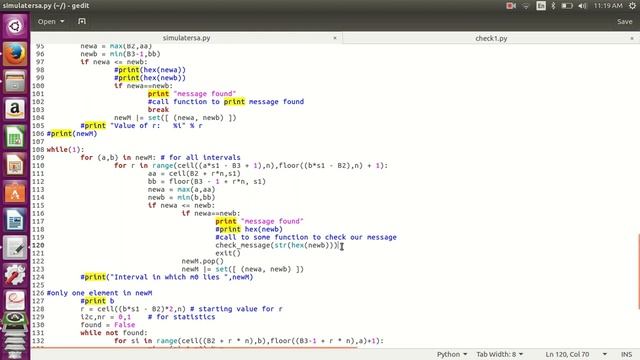Switch to the check1.py tab

491,38
